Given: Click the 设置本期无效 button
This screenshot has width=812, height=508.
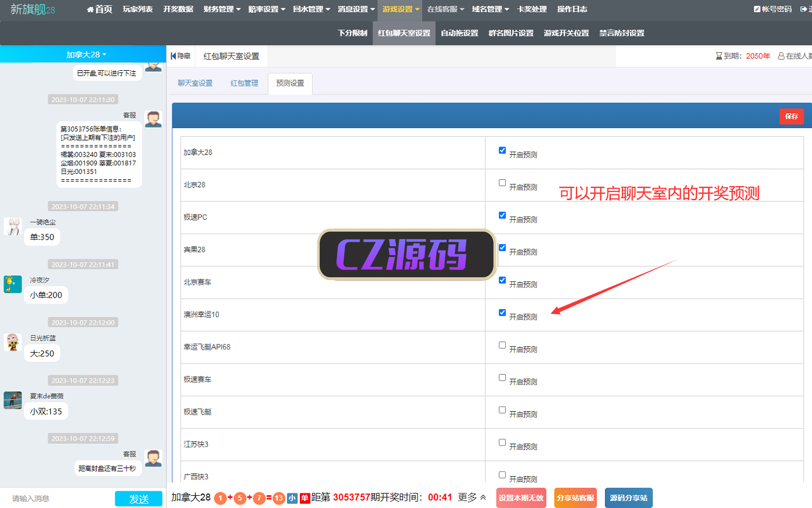Looking at the screenshot, I should (x=521, y=498).
